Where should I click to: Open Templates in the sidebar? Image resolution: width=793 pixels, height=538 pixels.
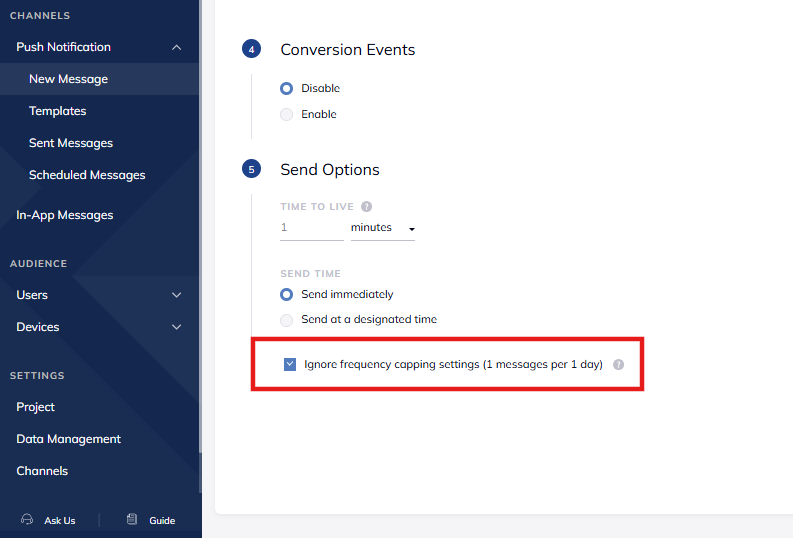point(58,111)
